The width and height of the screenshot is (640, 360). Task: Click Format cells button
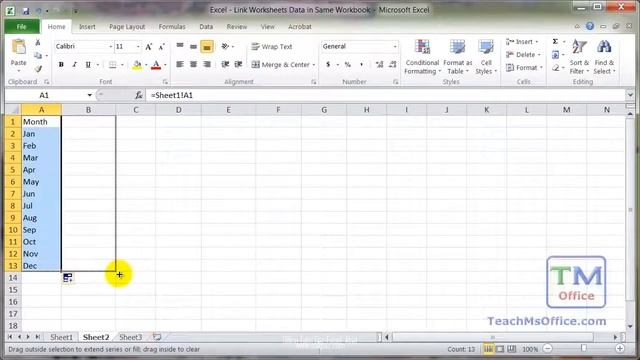coord(524,68)
